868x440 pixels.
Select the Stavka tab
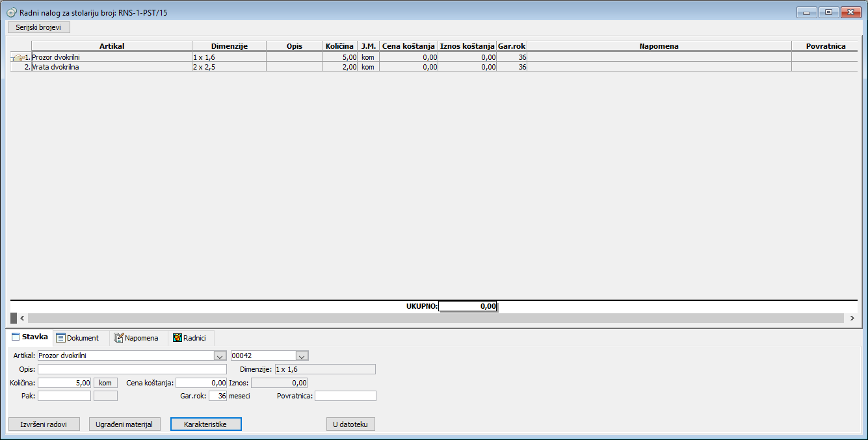(30, 337)
